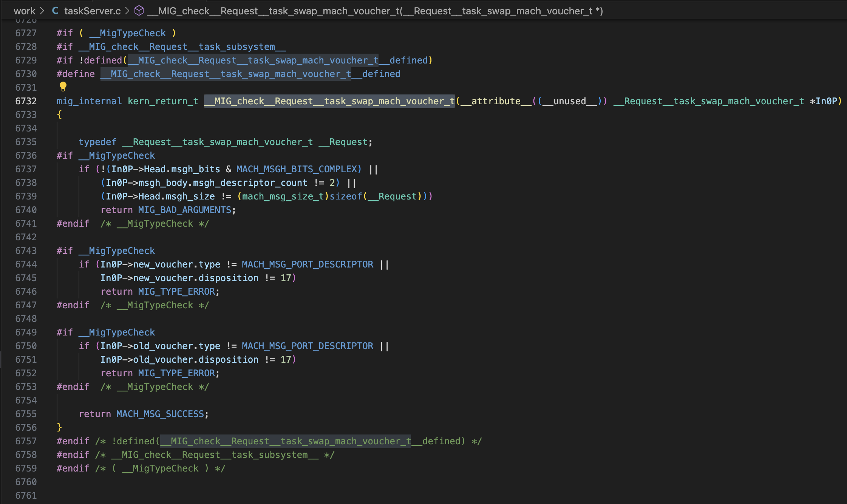Image resolution: width=847 pixels, height=504 pixels.
Task: Click the closing brace on line 6756
Action: pyautogui.click(x=59, y=428)
